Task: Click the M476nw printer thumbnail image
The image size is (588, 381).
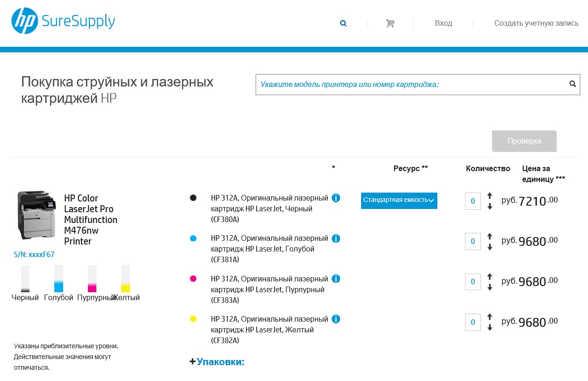Action: pyautogui.click(x=37, y=216)
